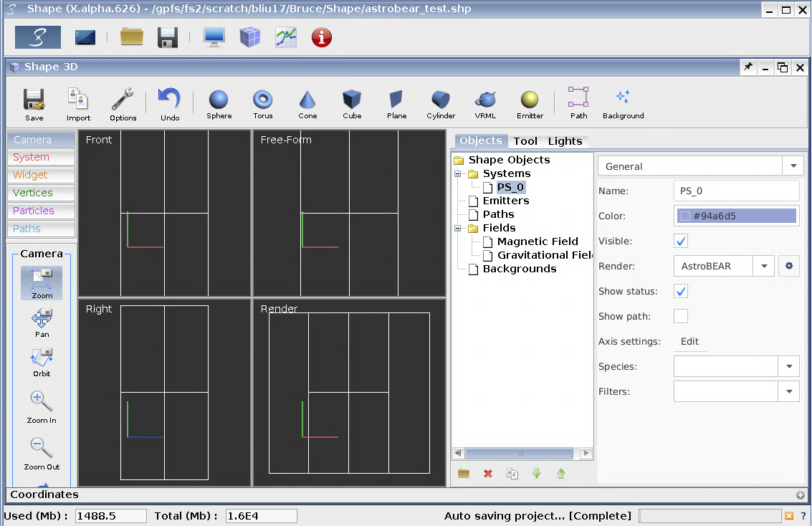Select Emitters in object tree
This screenshot has width=812, height=526.
pyautogui.click(x=505, y=201)
